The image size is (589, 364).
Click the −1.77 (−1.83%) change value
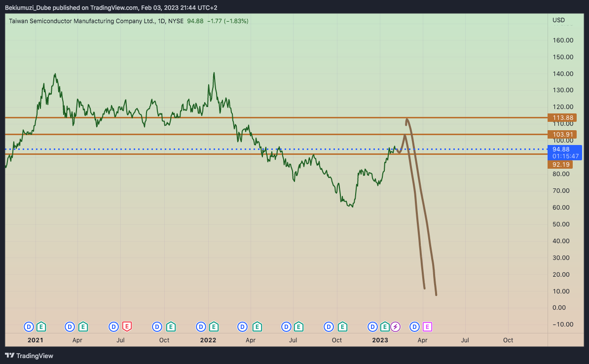(x=227, y=21)
